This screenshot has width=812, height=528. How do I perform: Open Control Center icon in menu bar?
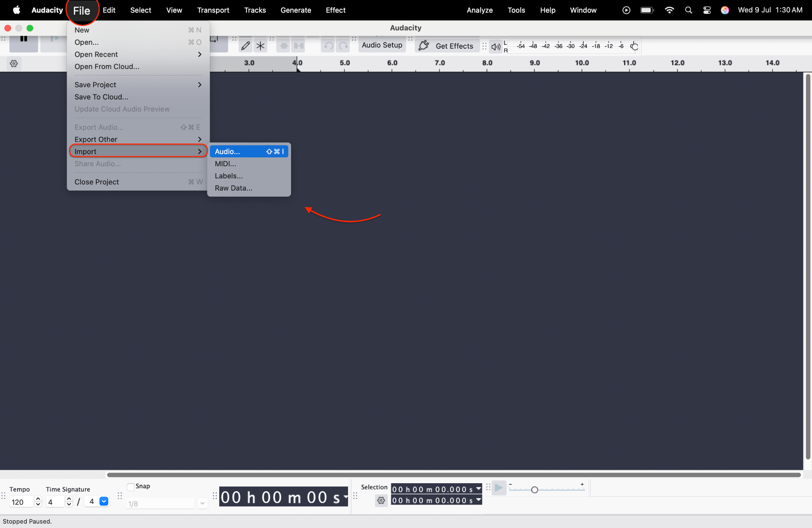tap(707, 10)
